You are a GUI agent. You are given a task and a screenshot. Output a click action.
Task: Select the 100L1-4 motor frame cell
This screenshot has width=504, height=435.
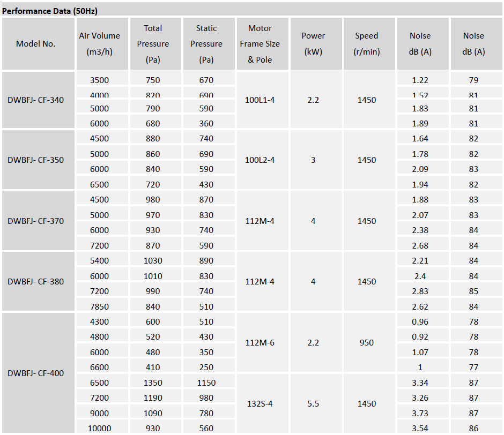point(260,100)
